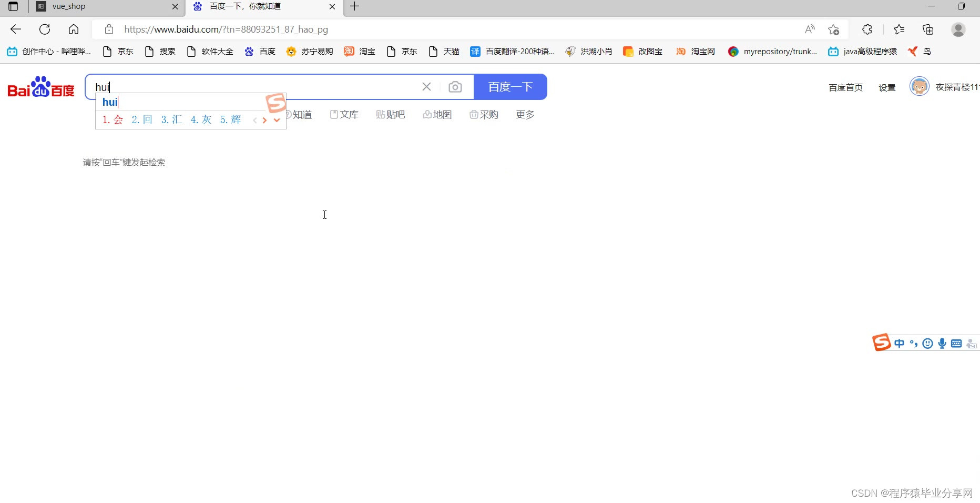Open the 天猫 bookmark
The height and width of the screenshot is (503, 980).
[444, 51]
